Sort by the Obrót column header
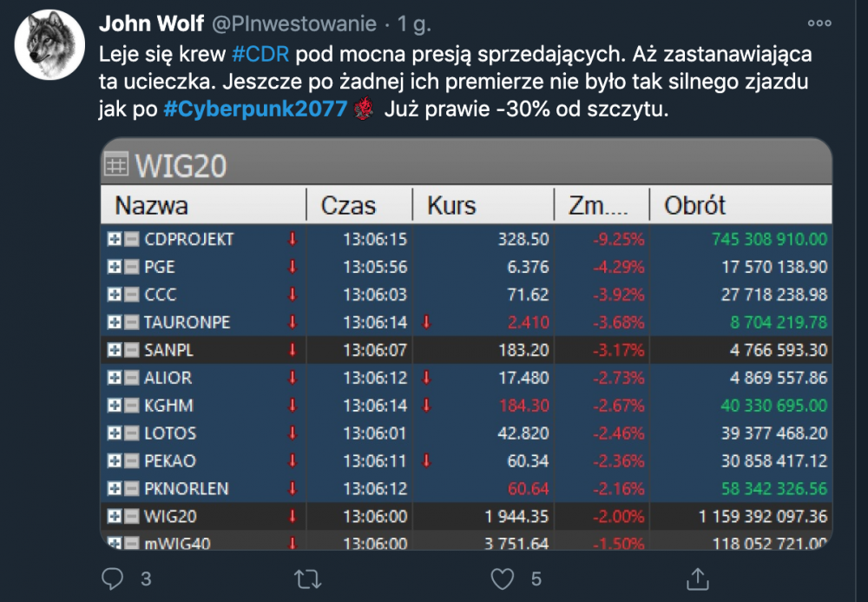The width and height of the screenshot is (868, 602). (x=694, y=206)
